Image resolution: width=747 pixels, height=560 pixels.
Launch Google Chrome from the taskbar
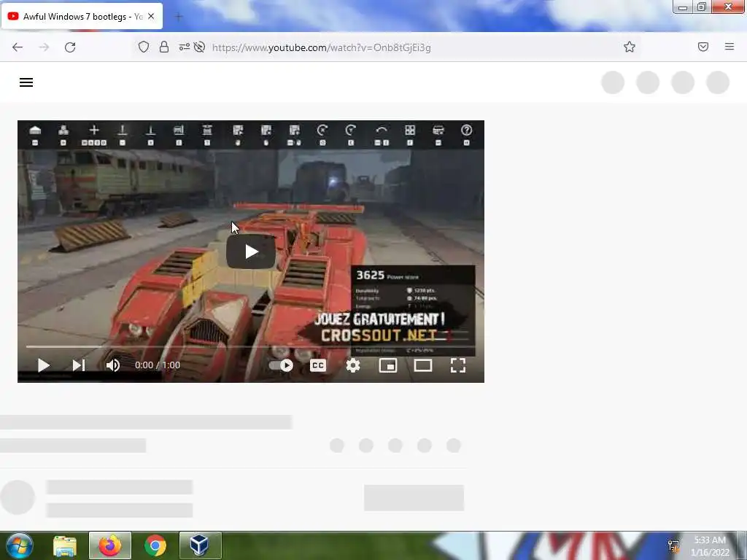[155, 545]
